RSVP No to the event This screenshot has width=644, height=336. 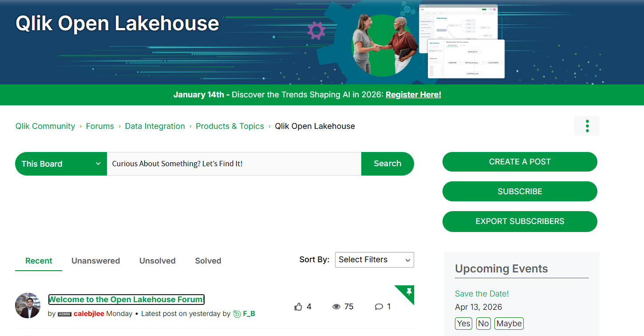[484, 324]
